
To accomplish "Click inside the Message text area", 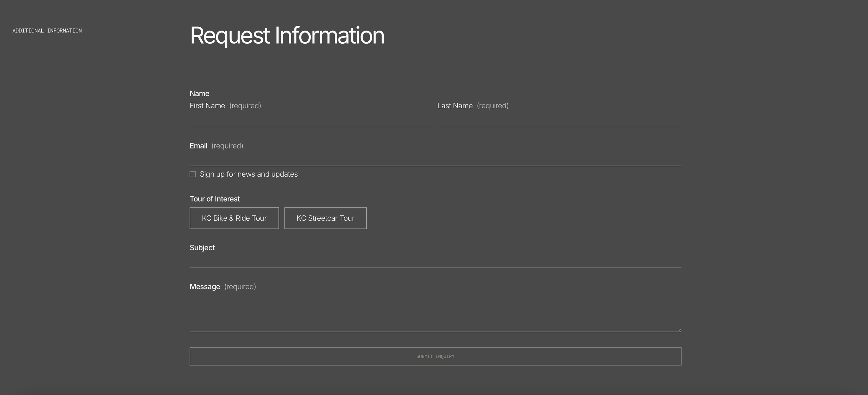I will [435, 313].
